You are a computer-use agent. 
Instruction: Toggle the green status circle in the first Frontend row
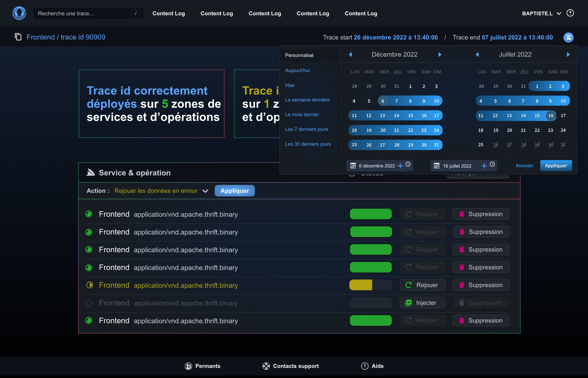click(89, 214)
